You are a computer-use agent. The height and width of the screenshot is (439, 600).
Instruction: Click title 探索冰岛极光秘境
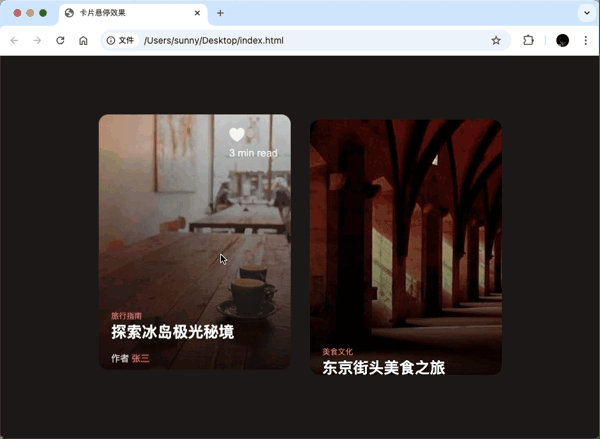[x=172, y=332]
